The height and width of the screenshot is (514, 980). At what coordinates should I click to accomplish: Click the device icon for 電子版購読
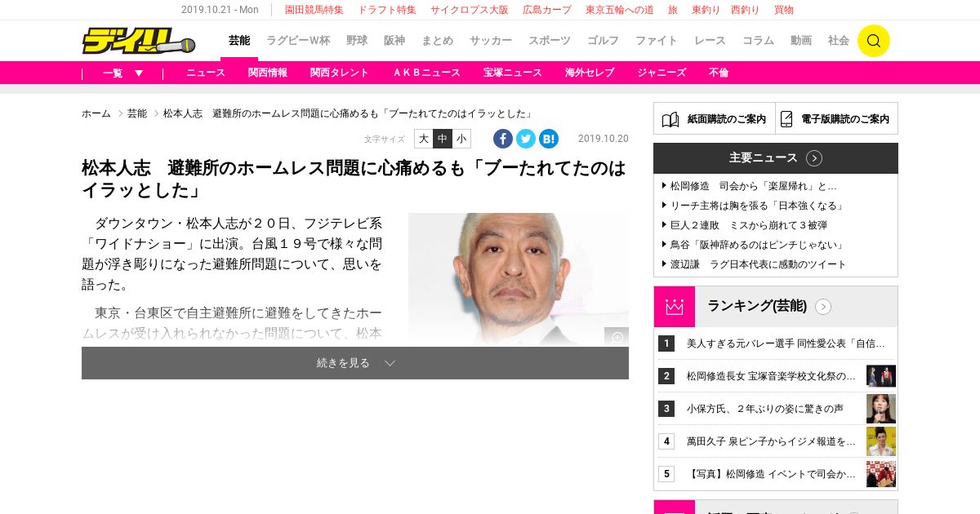[x=786, y=119]
